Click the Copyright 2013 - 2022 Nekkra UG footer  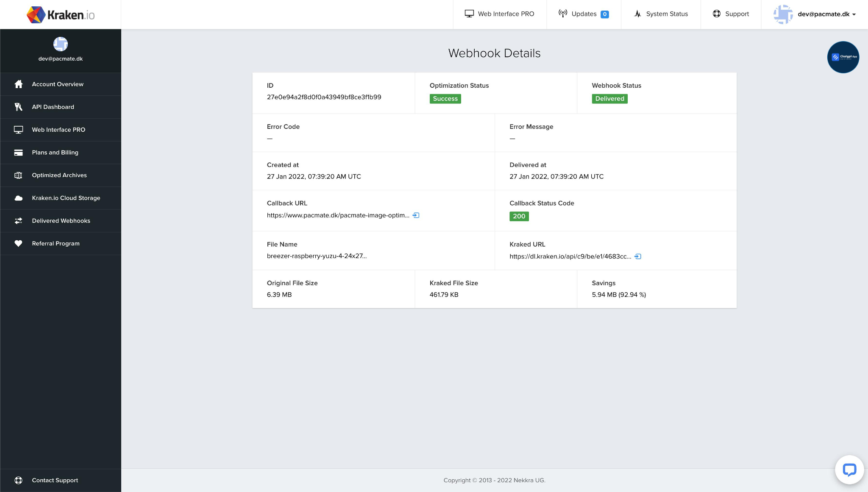pos(494,480)
